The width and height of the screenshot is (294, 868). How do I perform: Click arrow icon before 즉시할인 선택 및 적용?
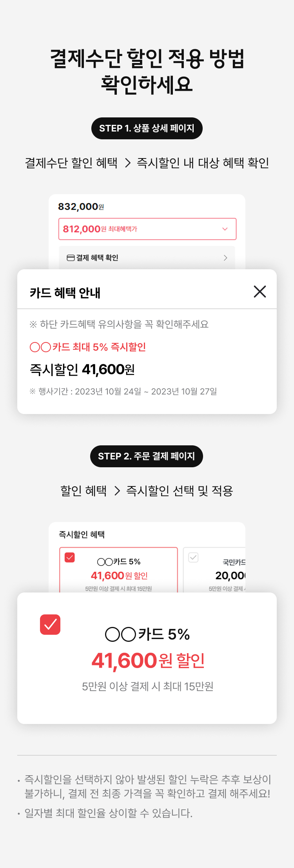pos(117,491)
